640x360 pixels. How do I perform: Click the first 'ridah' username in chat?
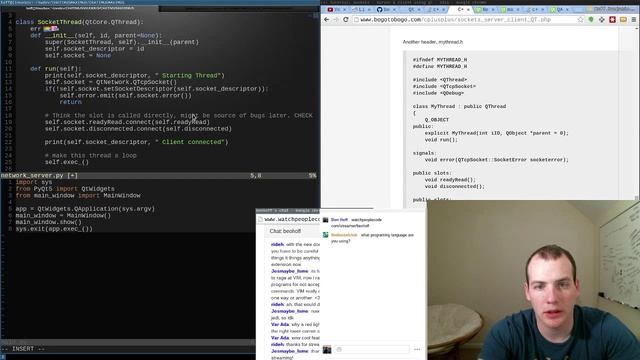277,244
